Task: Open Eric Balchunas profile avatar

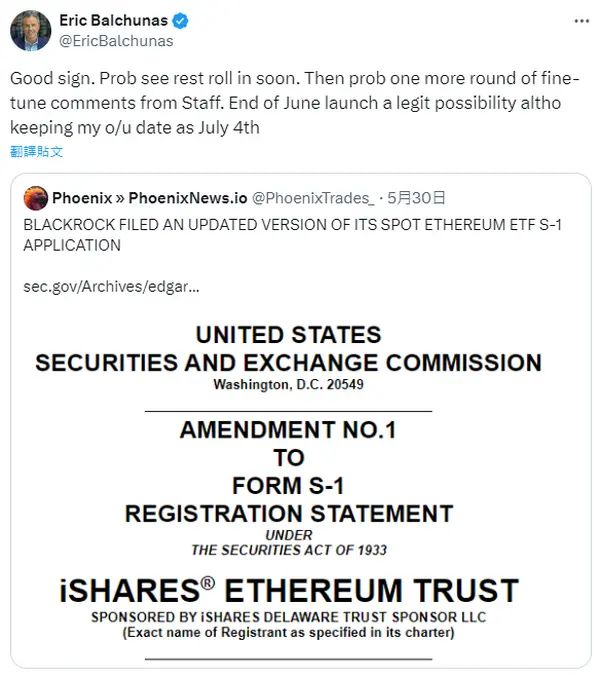Action: pyautogui.click(x=30, y=31)
